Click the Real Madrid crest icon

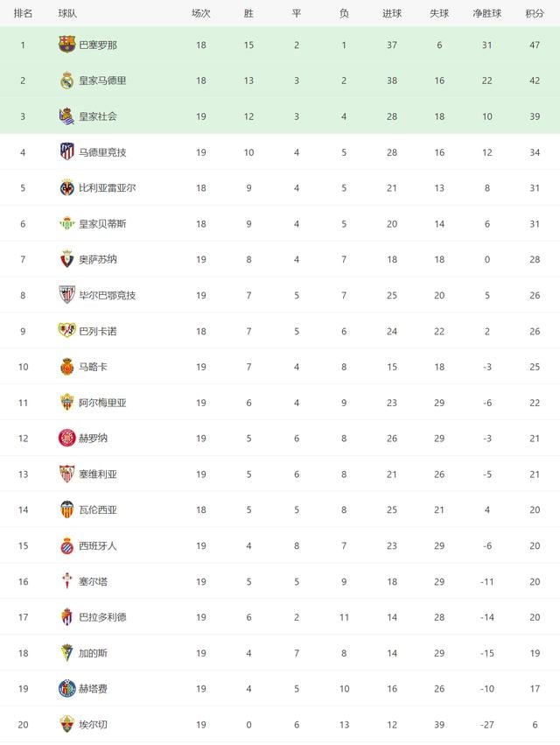click(66, 81)
